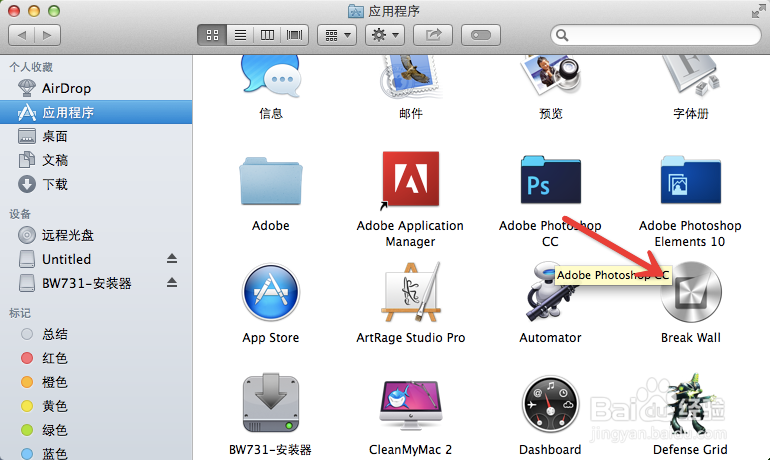The image size is (770, 460).
Task: Select the BW731-安装器 disk icon in grid
Action: point(271,404)
